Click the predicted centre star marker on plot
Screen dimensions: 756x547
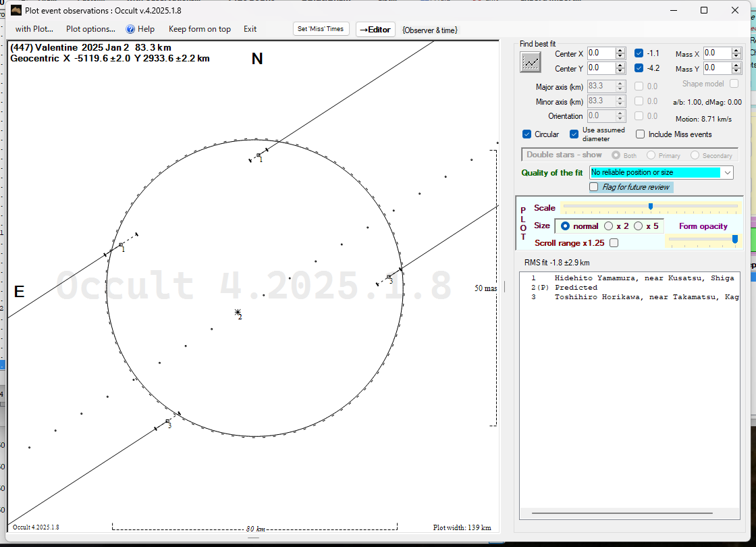[x=238, y=312]
